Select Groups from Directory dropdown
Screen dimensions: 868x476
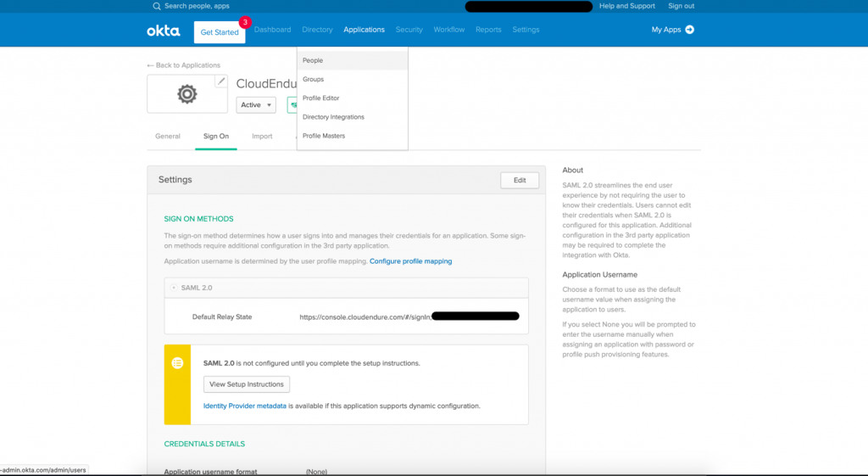click(x=352, y=79)
